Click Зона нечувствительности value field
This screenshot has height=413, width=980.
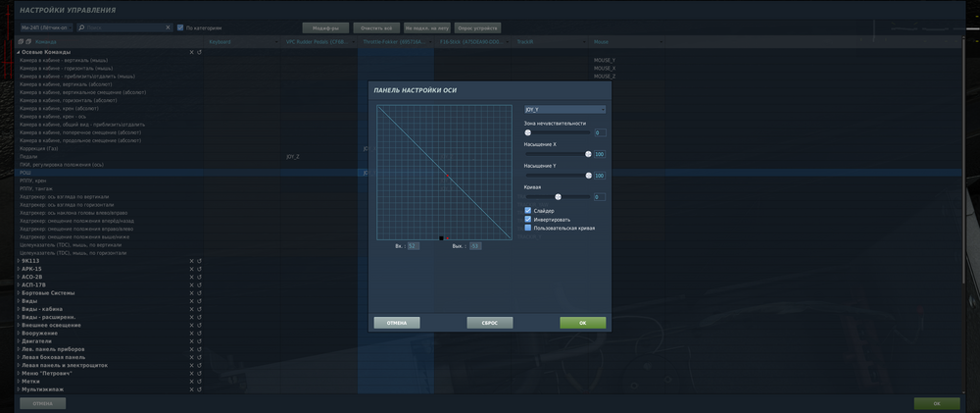pos(600,132)
